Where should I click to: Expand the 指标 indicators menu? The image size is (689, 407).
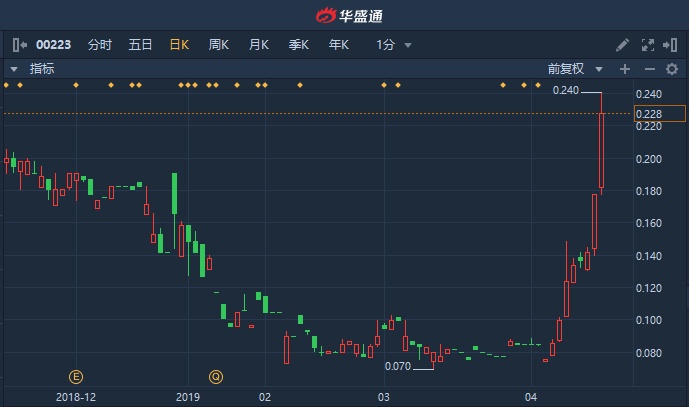click(33, 69)
